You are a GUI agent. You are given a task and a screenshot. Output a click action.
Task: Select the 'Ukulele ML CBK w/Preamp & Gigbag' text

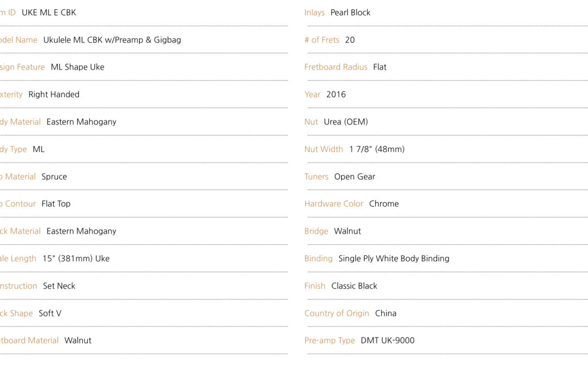point(112,40)
